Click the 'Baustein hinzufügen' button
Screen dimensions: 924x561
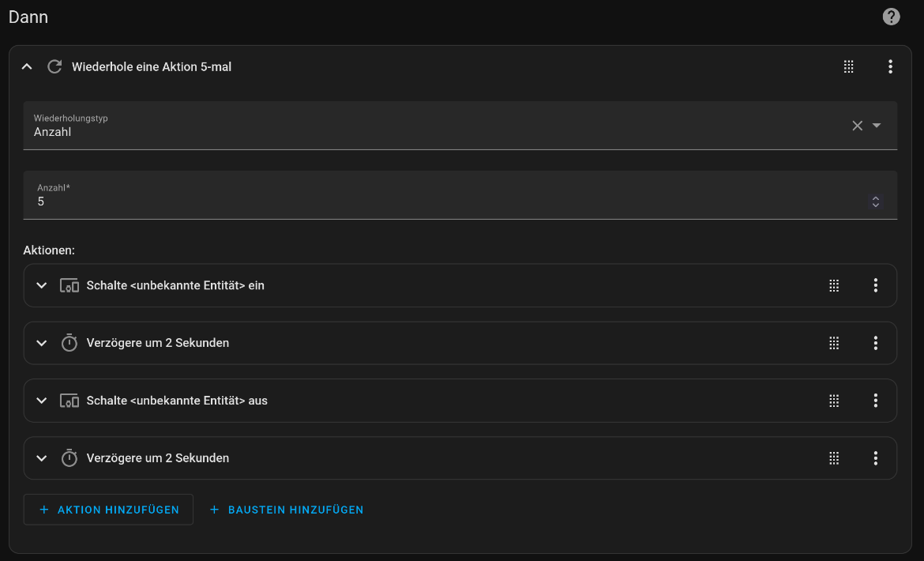click(x=286, y=510)
